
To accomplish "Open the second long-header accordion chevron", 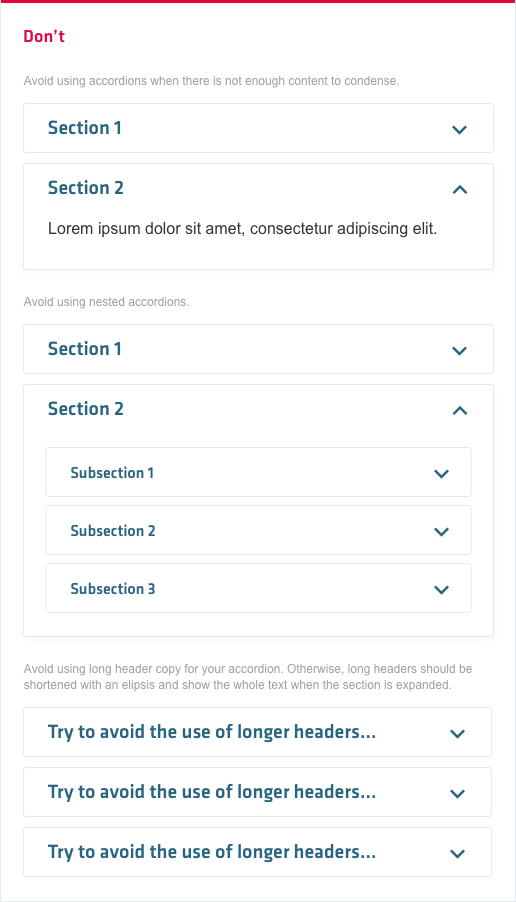I will [457, 793].
